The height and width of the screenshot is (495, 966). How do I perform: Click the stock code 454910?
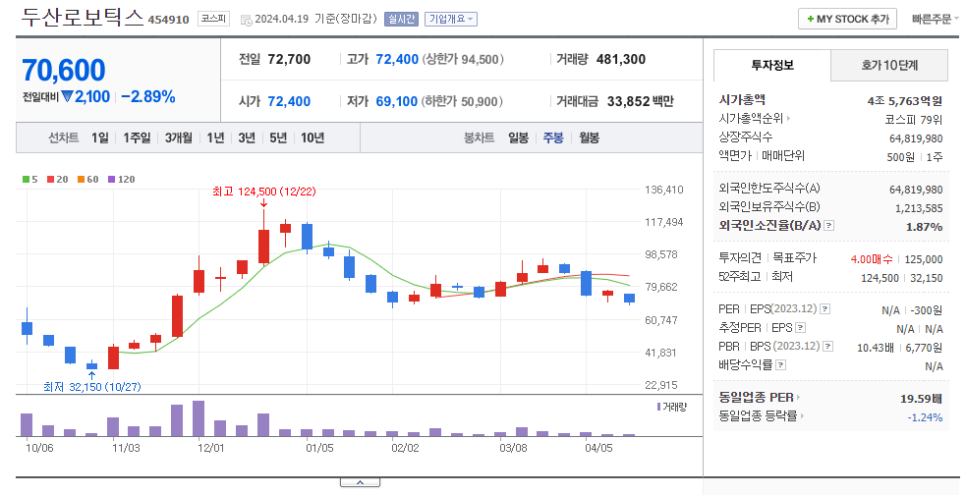coord(168,20)
